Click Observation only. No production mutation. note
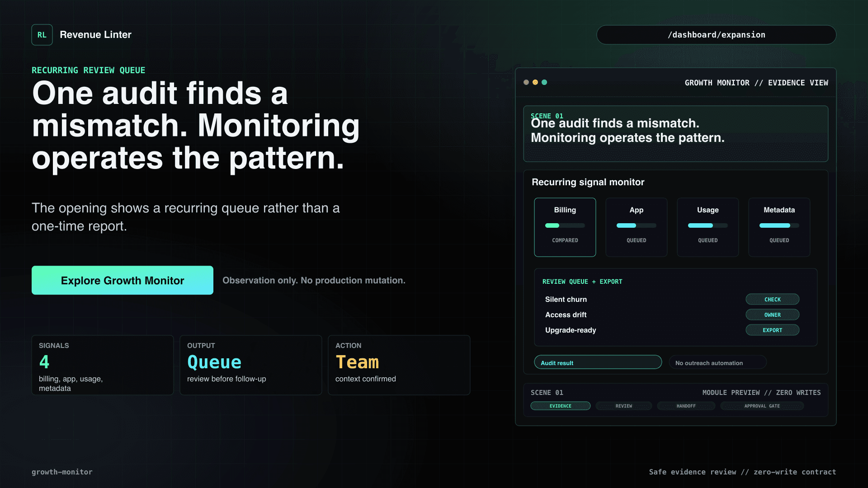 tap(314, 280)
